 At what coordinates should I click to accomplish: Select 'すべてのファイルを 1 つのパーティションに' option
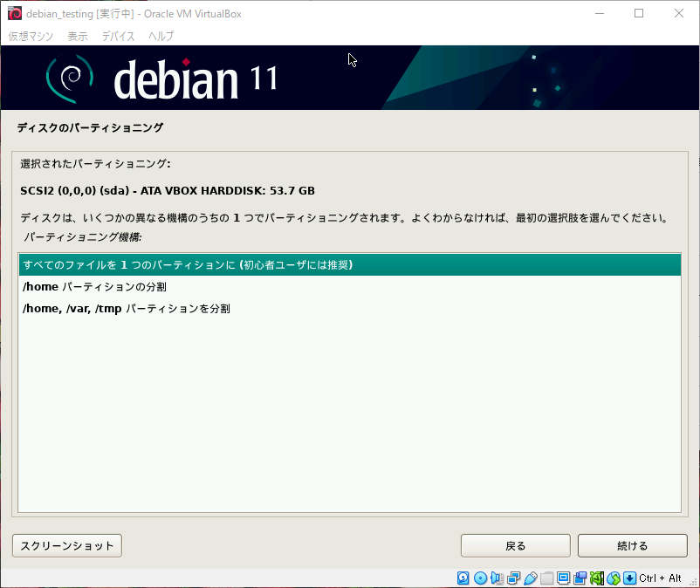(x=350, y=264)
